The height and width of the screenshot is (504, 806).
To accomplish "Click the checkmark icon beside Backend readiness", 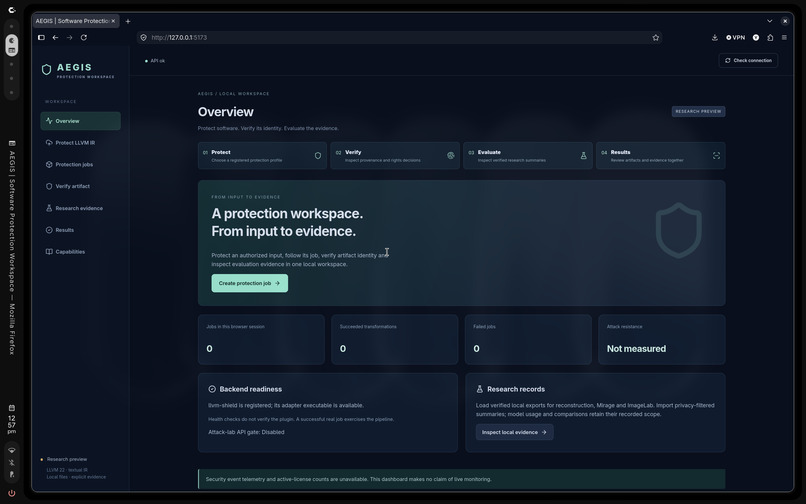I will pyautogui.click(x=212, y=389).
